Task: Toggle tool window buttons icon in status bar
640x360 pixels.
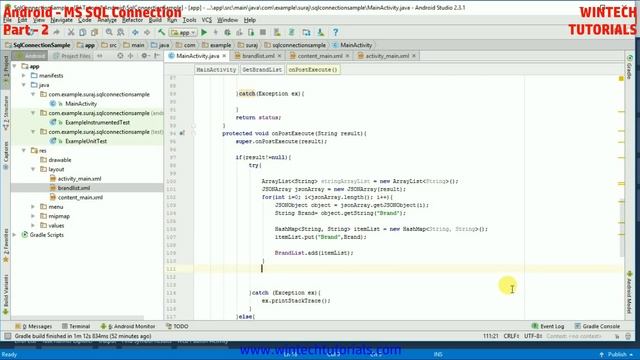Action: point(7,336)
